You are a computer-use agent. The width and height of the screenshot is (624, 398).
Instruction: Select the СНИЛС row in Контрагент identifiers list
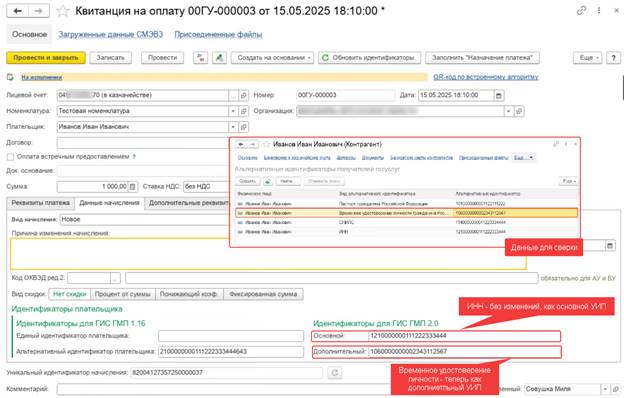pyautogui.click(x=406, y=222)
